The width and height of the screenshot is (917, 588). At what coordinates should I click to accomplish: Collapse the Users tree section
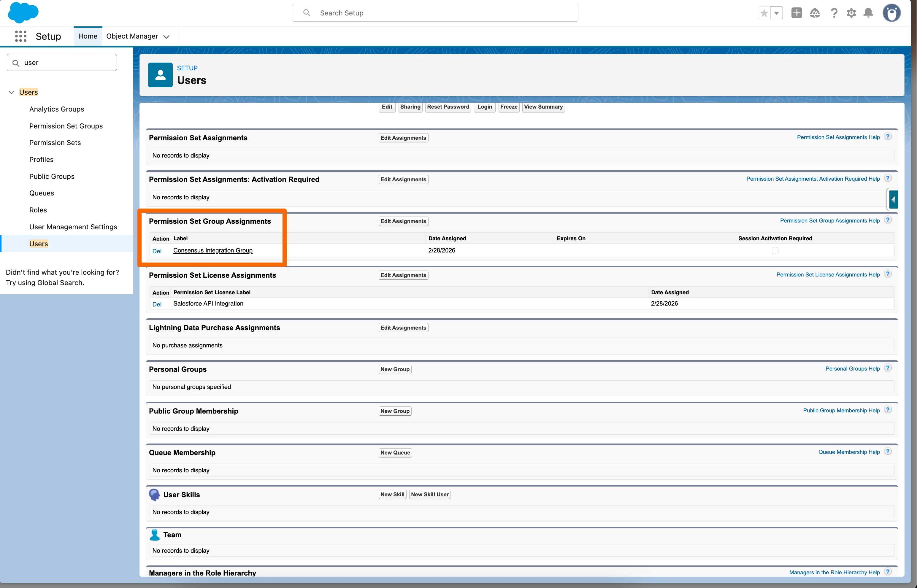click(x=12, y=92)
